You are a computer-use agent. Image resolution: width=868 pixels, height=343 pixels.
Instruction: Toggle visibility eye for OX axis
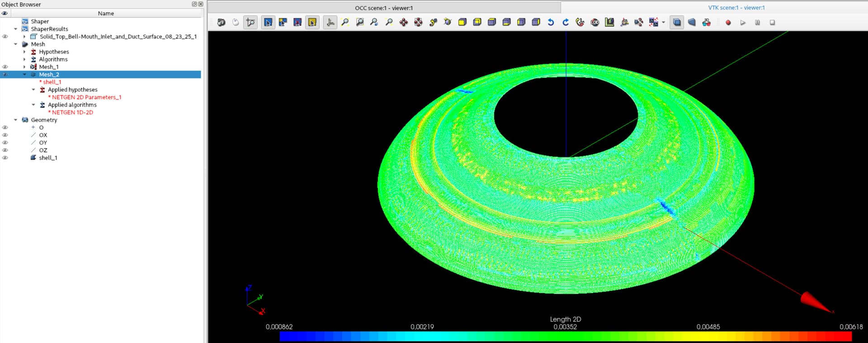(5, 135)
